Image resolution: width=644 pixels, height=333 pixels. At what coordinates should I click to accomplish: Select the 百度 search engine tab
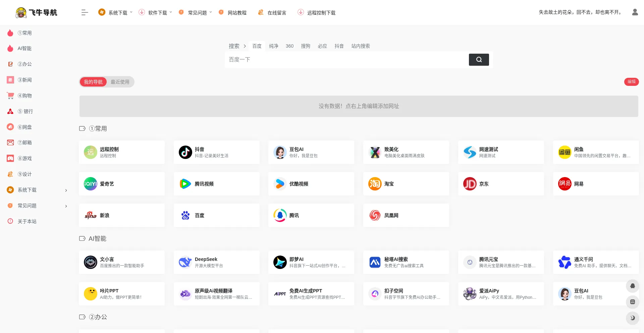click(x=257, y=46)
